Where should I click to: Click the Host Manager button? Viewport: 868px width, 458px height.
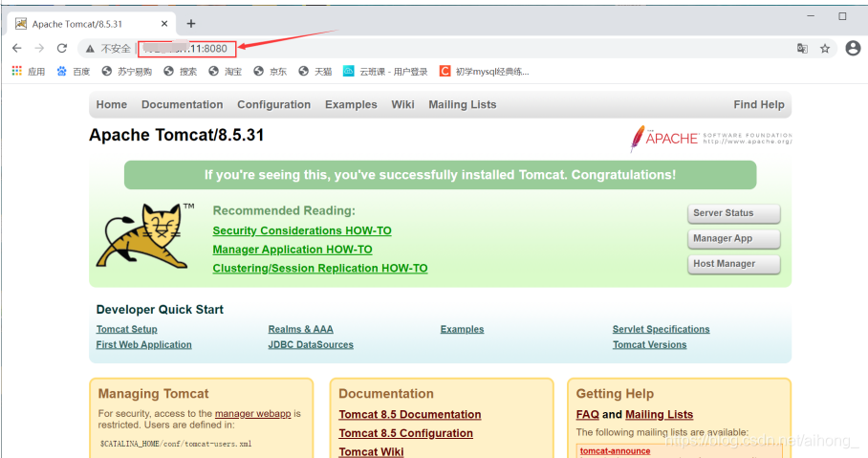point(734,264)
